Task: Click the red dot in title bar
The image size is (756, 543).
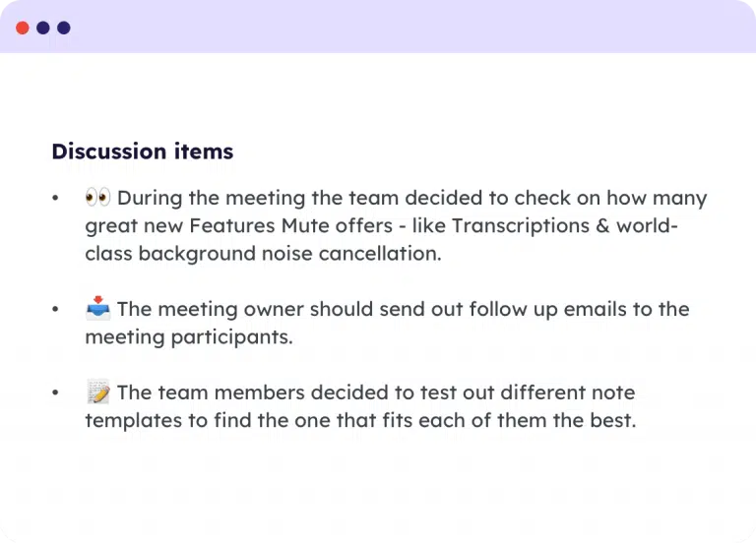Action: tap(23, 28)
